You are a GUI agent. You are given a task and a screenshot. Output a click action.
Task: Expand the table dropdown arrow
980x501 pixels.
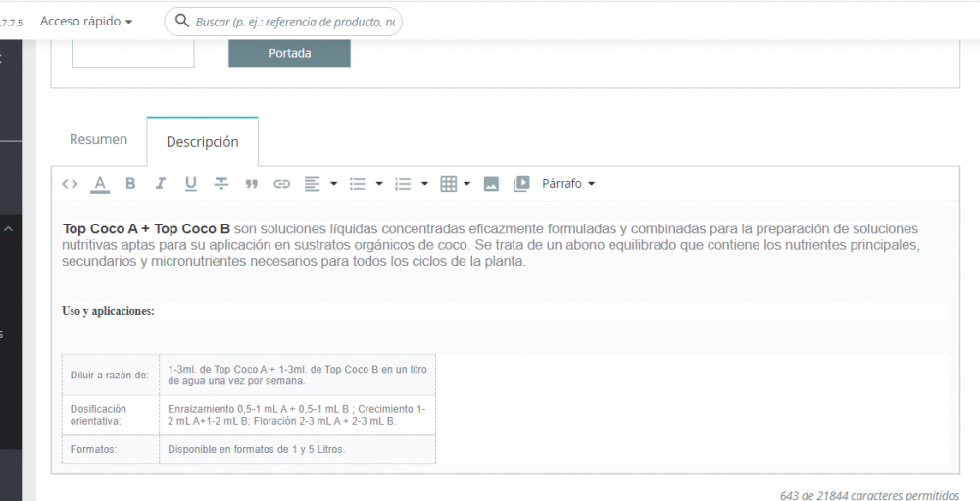coord(467,184)
